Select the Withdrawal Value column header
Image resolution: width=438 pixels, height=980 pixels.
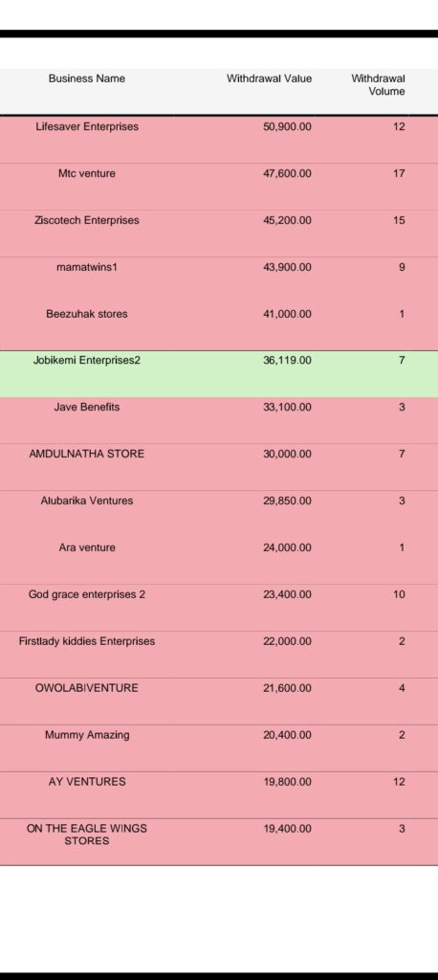coord(269,78)
